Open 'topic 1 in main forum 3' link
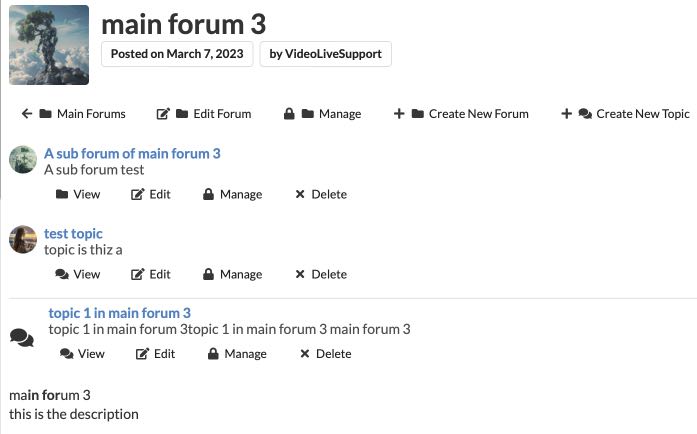This screenshot has width=697, height=434. coord(119,313)
